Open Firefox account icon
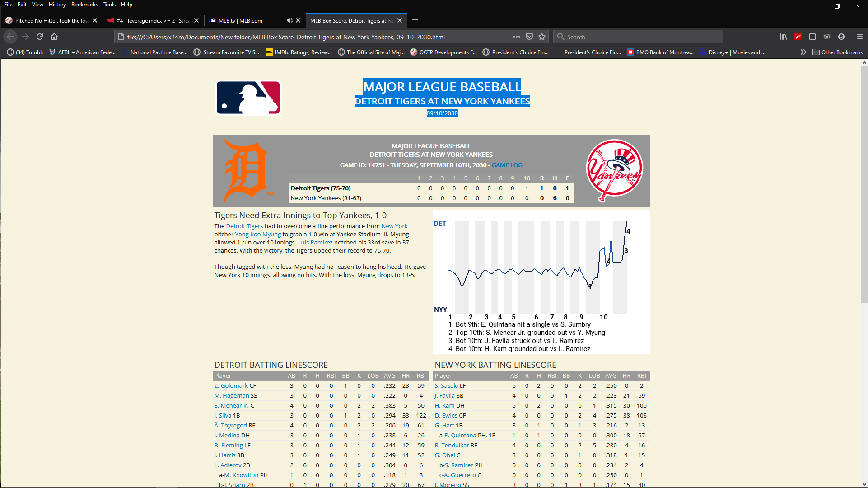The image size is (868, 488). click(x=841, y=37)
